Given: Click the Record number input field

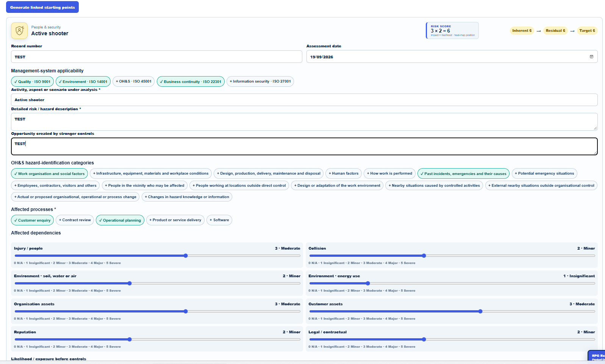Looking at the screenshot, I should point(156,57).
